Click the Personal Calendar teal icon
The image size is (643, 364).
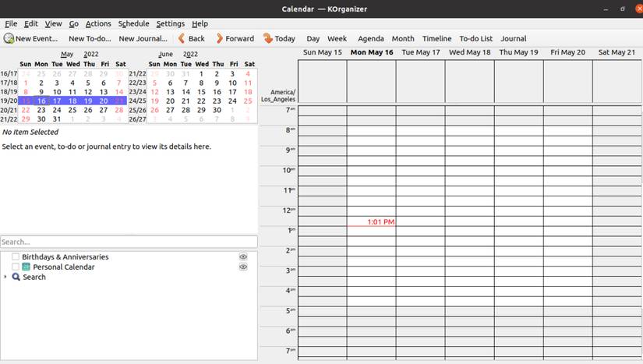(26, 267)
